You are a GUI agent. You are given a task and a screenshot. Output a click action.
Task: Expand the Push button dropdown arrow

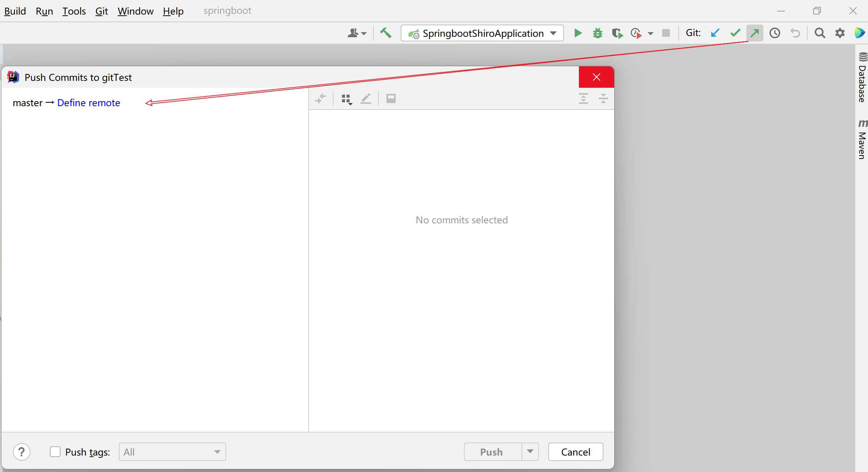coord(530,452)
